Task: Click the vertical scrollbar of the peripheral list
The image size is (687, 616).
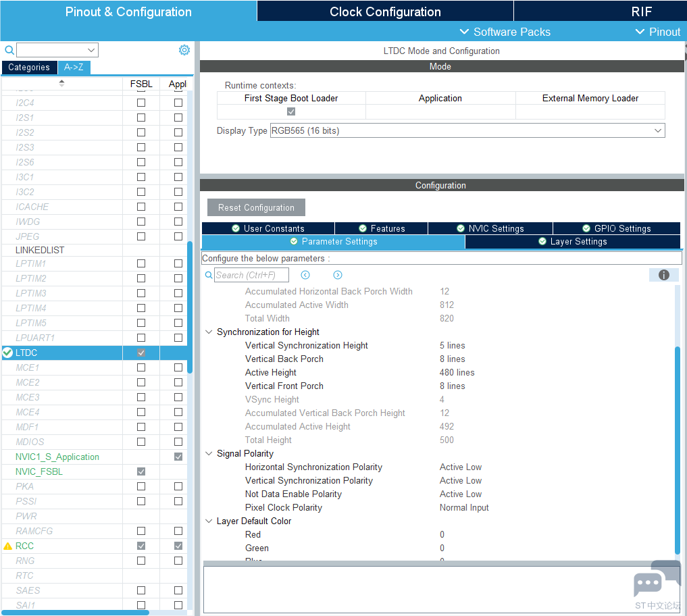Action: [x=190, y=307]
